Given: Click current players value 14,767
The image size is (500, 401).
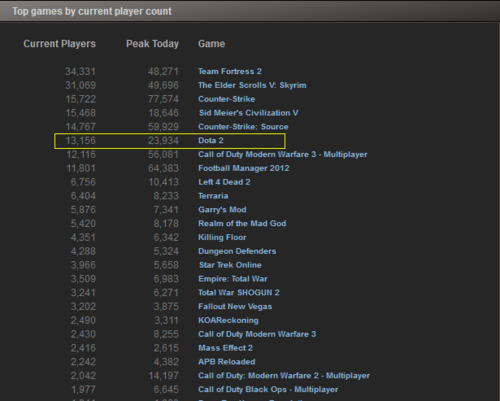Looking at the screenshot, I should [80, 127].
